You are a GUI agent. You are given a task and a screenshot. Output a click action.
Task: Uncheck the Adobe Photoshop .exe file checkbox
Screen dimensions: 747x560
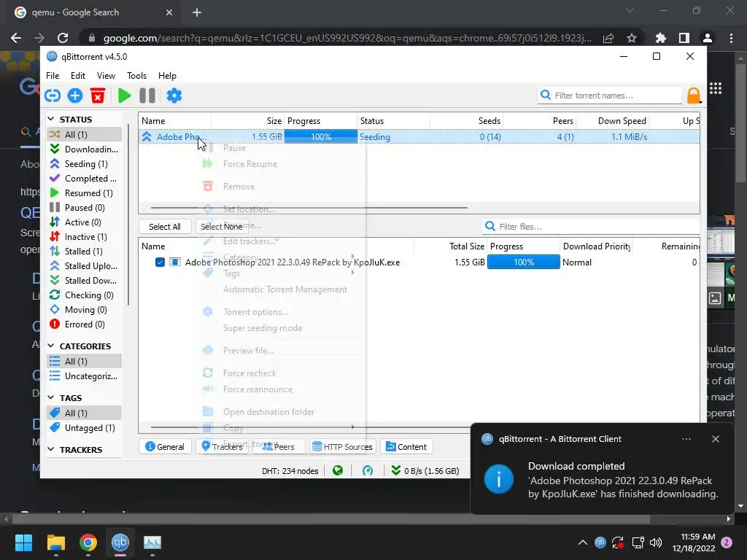pyautogui.click(x=160, y=262)
